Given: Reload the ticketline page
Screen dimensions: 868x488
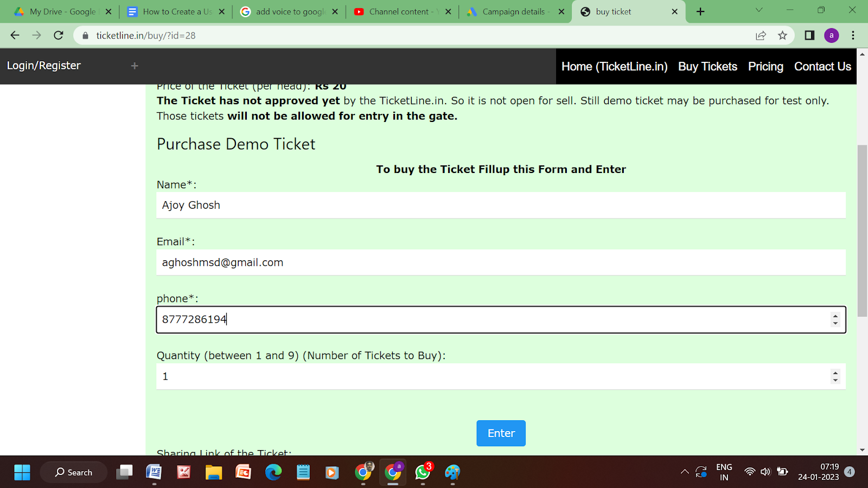Looking at the screenshot, I should pos(59,35).
